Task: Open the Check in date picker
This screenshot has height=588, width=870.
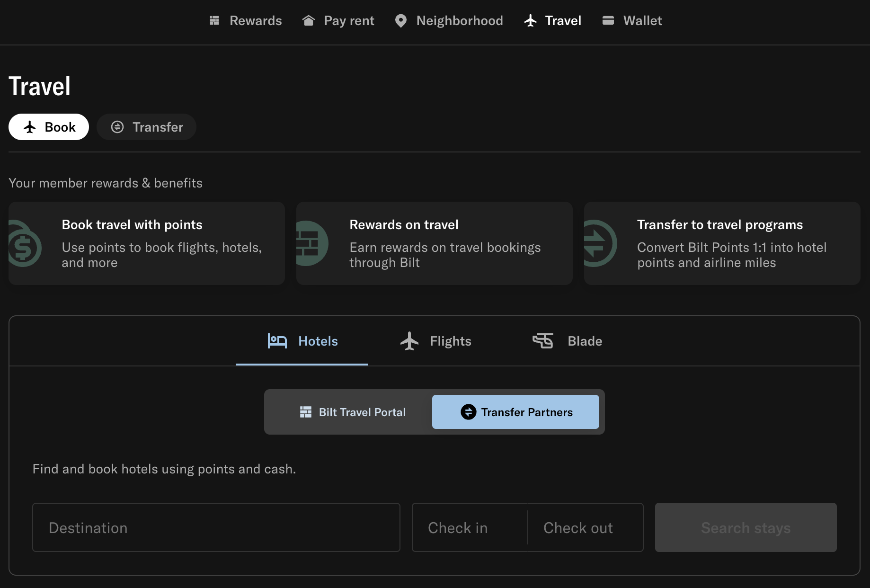Action: (x=457, y=527)
